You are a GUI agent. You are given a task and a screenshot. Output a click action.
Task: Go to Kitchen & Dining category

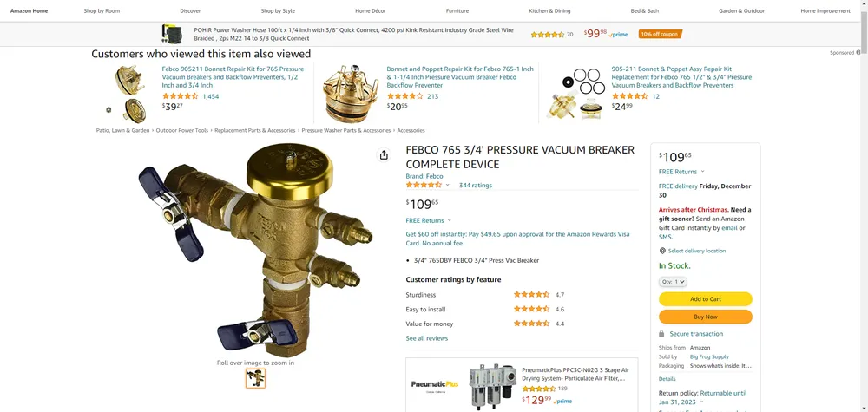pyautogui.click(x=549, y=11)
